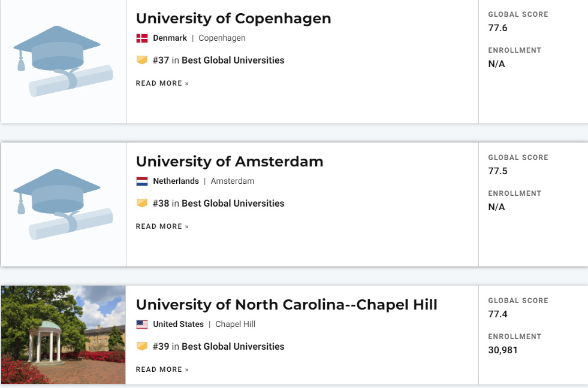Click the 30,981 enrollment figure
Screen dimensions: 588x388
(502, 350)
